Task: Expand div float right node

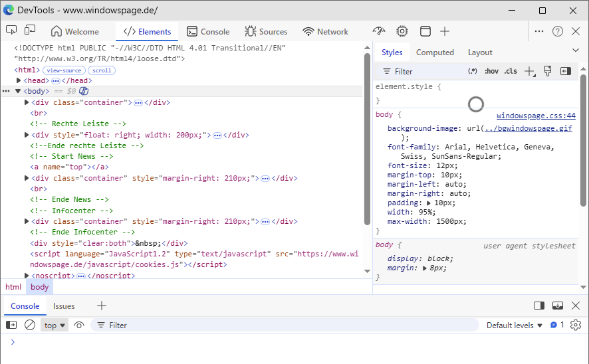Action: pos(27,135)
